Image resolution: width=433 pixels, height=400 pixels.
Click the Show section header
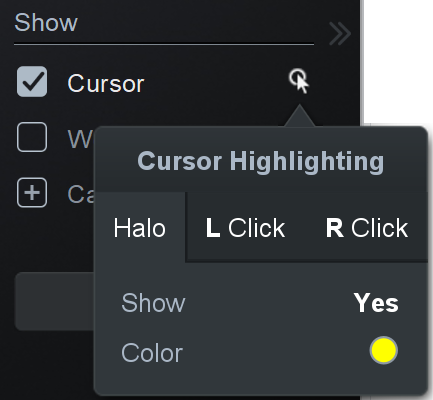coord(46,22)
